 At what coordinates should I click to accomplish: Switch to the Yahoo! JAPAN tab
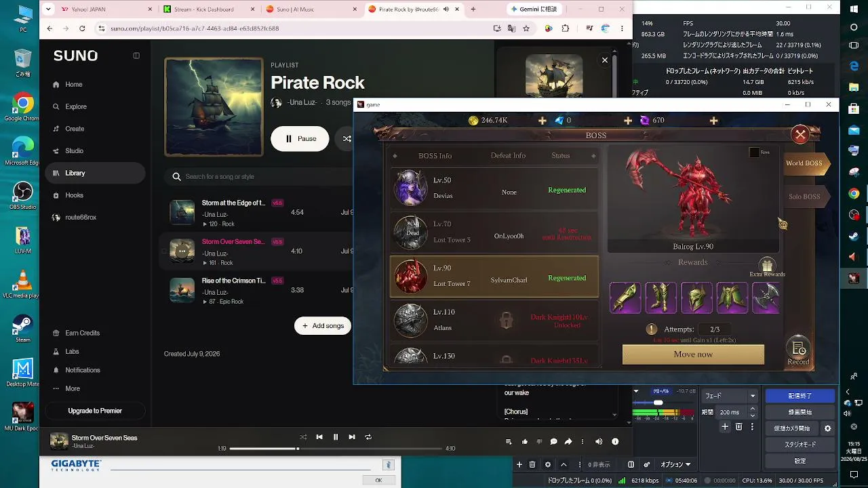tap(100, 9)
